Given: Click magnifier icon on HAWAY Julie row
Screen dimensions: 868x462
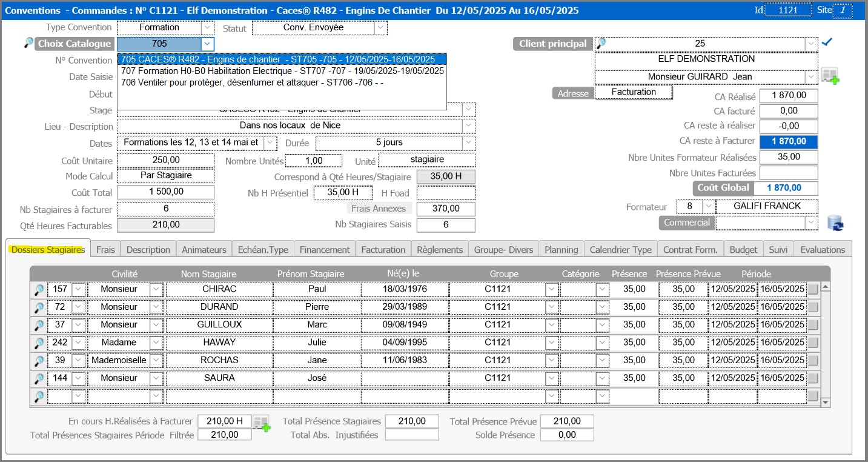Looking at the screenshot, I should (x=39, y=343).
